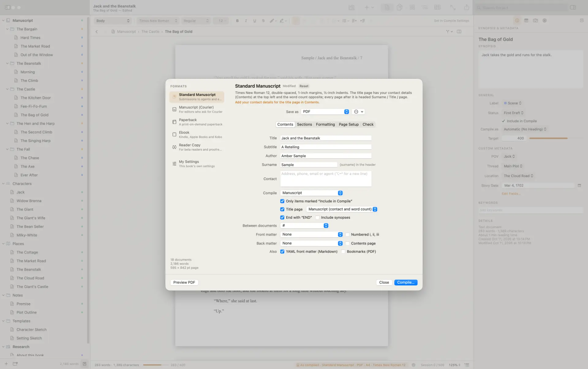Enable Include synopses checkbox
Viewport: 588px width, 369px height.
tap(317, 218)
